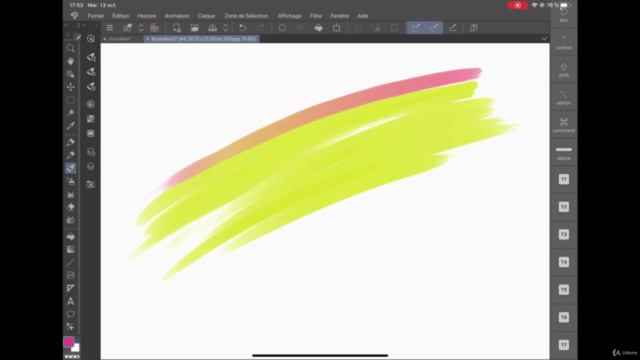Select the Hand move tool
The width and height of the screenshot is (640, 360).
click(x=70, y=61)
